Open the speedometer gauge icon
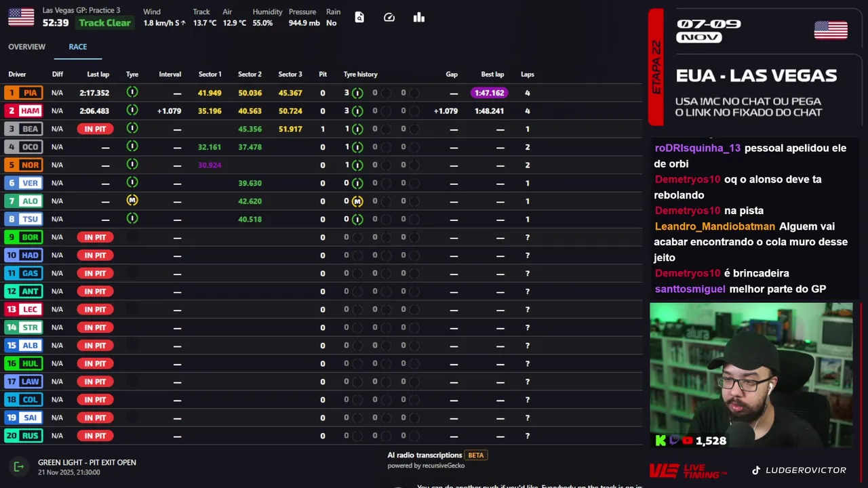 pyautogui.click(x=389, y=18)
